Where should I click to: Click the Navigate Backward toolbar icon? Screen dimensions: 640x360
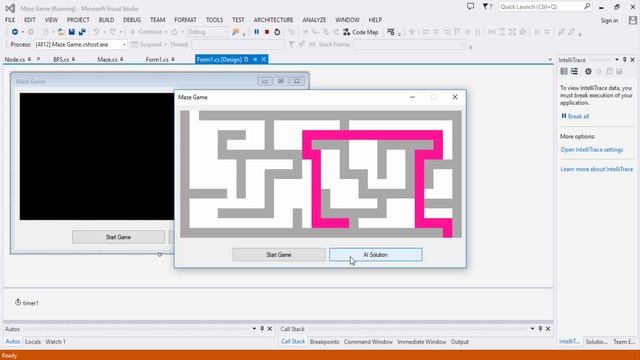click(15, 32)
